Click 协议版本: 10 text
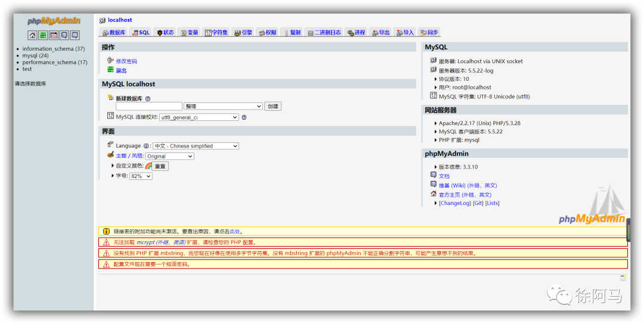The image size is (644, 324). (454, 79)
